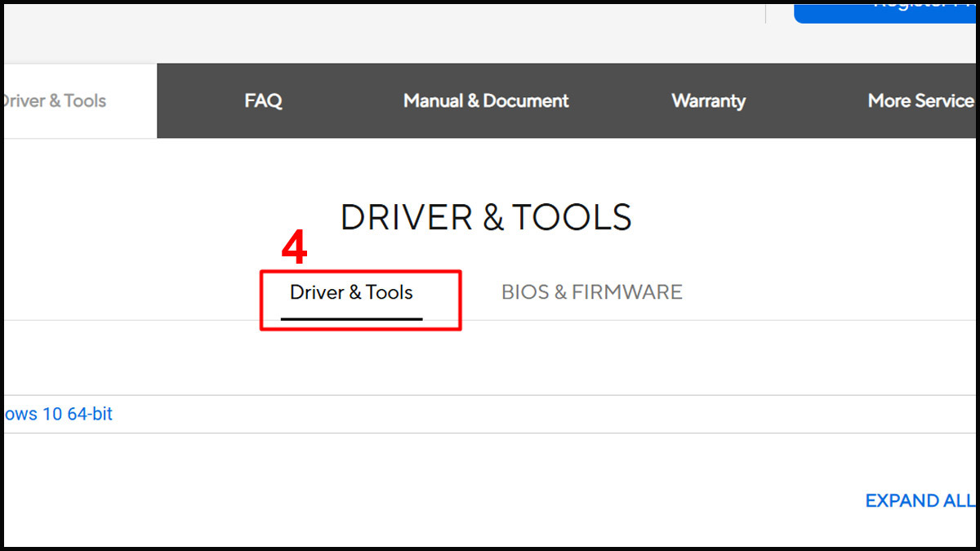The width and height of the screenshot is (980, 551).
Task: Navigate to Warranty information
Action: tap(708, 100)
